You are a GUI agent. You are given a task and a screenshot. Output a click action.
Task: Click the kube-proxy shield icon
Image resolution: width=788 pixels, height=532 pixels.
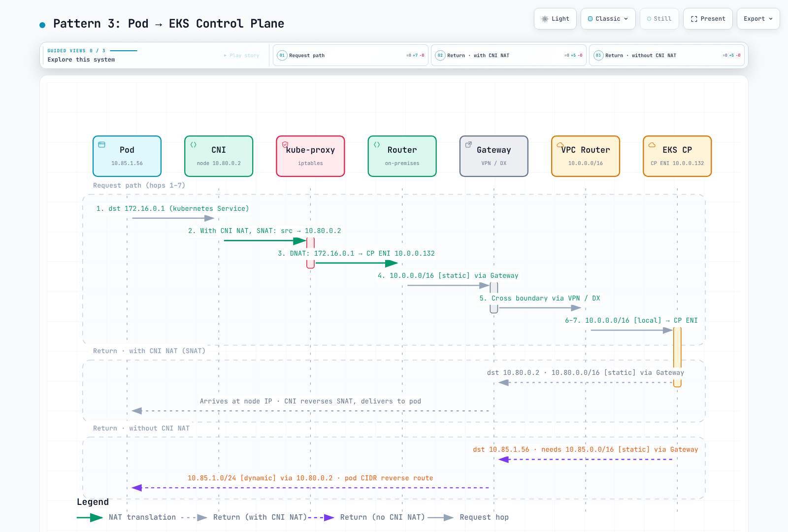pyautogui.click(x=285, y=145)
